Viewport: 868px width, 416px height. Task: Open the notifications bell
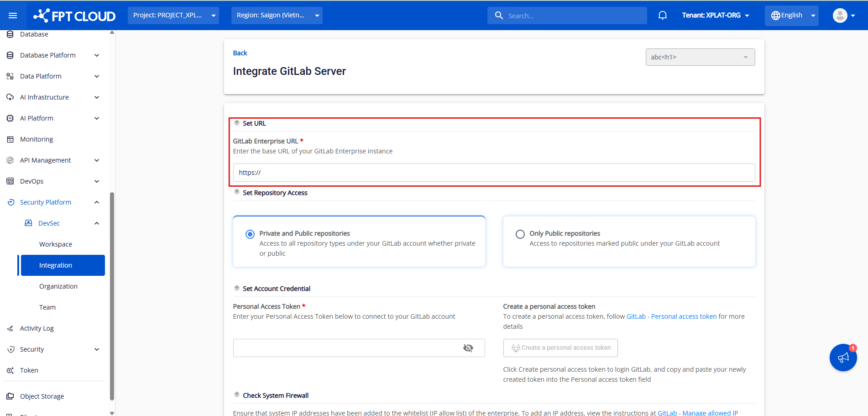pyautogui.click(x=662, y=16)
